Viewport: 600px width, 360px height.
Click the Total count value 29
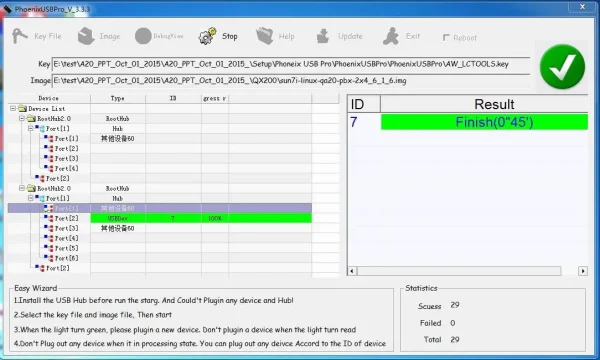point(455,339)
